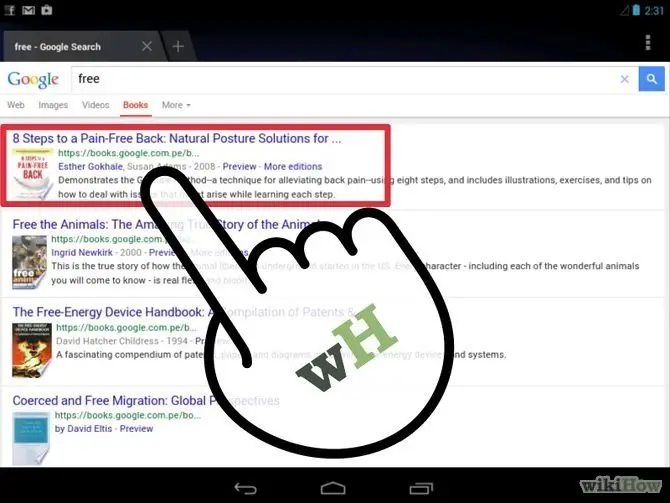Viewport: 670px width, 503px height.
Task: Click the Free-Energy Handbook books.google.com.pe URL
Action: point(126,328)
